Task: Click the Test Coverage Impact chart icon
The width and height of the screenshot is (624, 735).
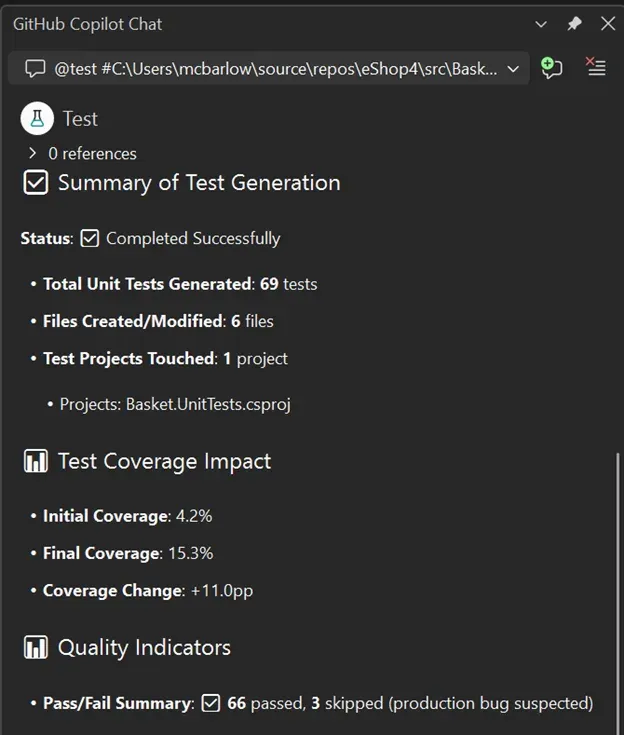Action: (x=35, y=461)
